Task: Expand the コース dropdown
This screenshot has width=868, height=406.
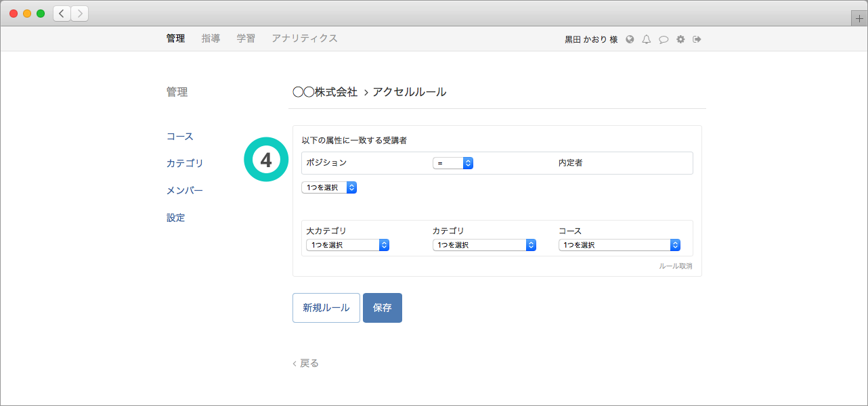Action: [x=619, y=245]
